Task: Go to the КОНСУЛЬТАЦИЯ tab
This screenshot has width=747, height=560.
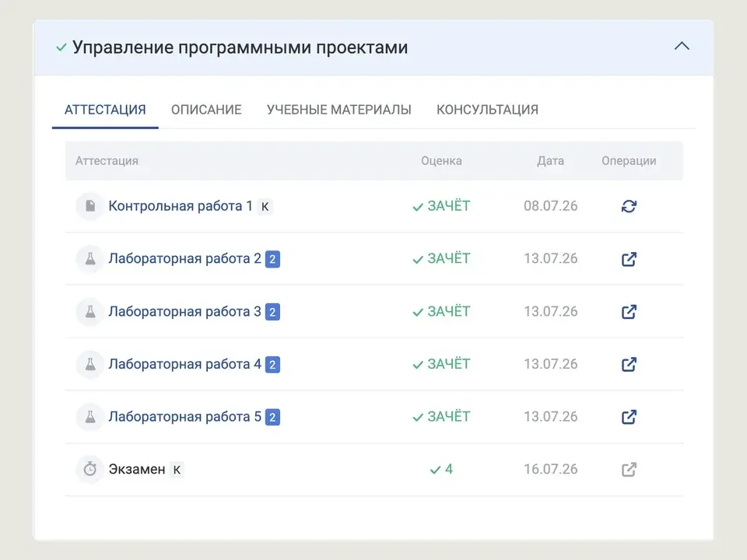Action: (487, 110)
